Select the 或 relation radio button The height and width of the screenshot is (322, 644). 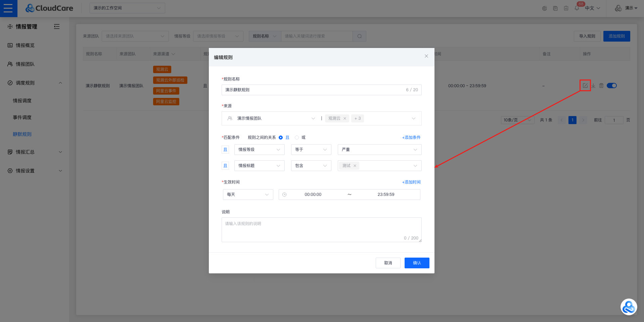click(x=297, y=138)
